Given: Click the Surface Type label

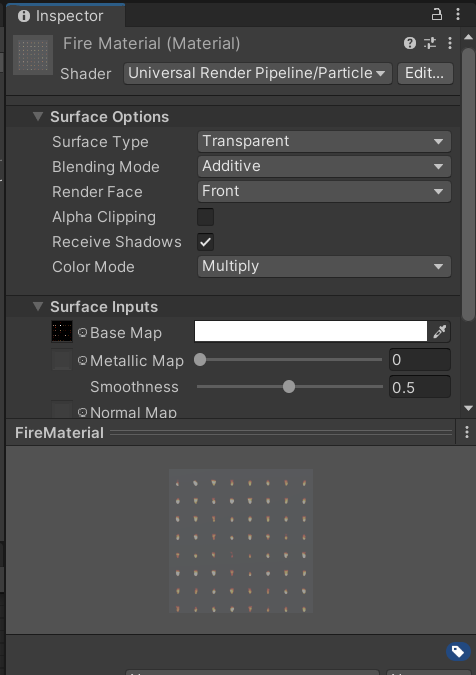Looking at the screenshot, I should pyautogui.click(x=100, y=142).
